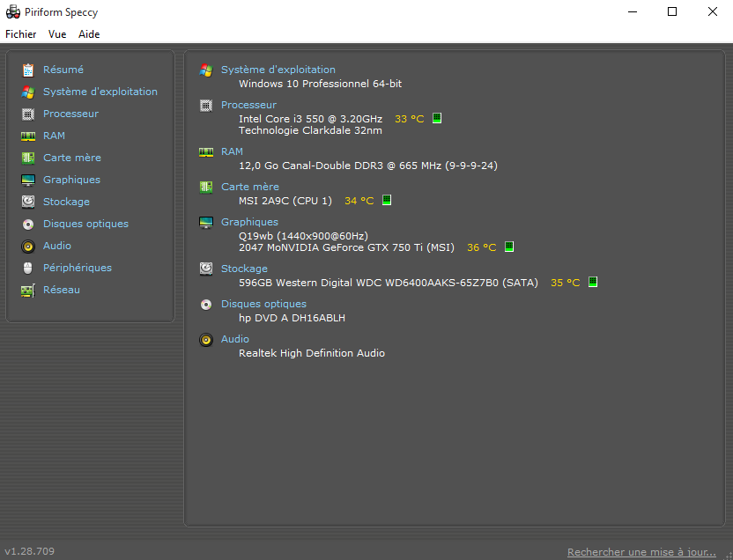The height and width of the screenshot is (560, 733).
Task: Click the RAM heading link in summary
Action: (232, 151)
